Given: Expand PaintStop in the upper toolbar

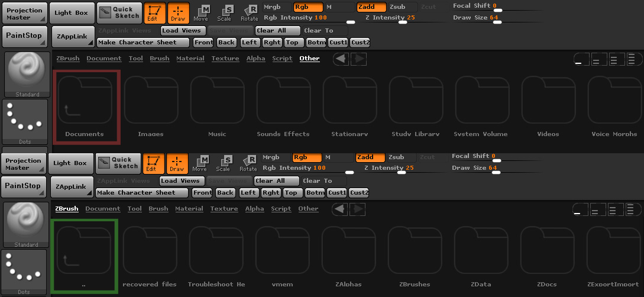Looking at the screenshot, I should 24,36.
